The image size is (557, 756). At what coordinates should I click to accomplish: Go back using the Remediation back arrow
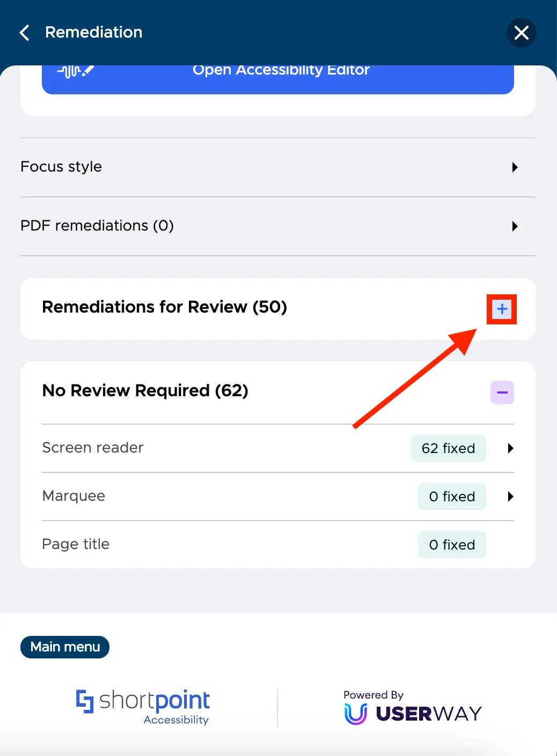(25, 33)
